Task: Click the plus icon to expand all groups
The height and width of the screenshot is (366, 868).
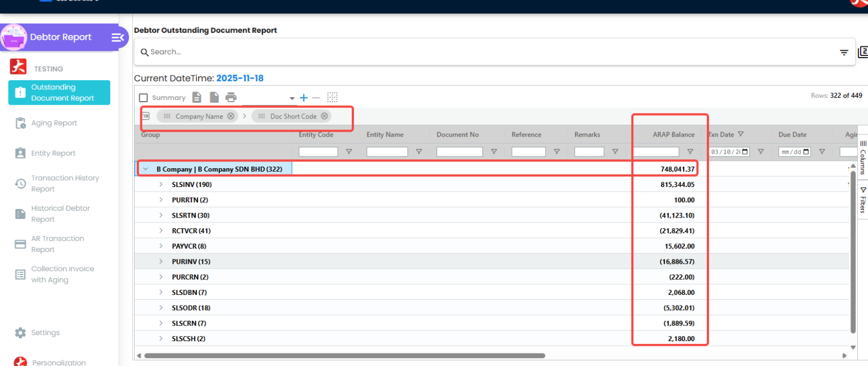Action: (x=303, y=97)
